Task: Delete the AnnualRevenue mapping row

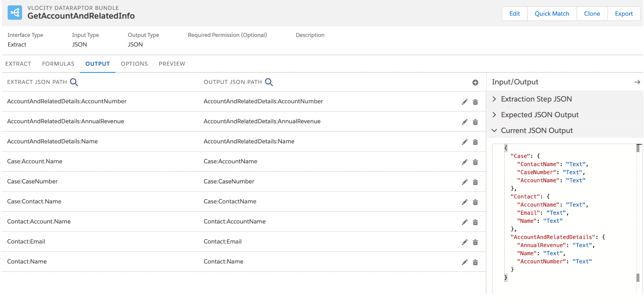Action: [x=475, y=122]
